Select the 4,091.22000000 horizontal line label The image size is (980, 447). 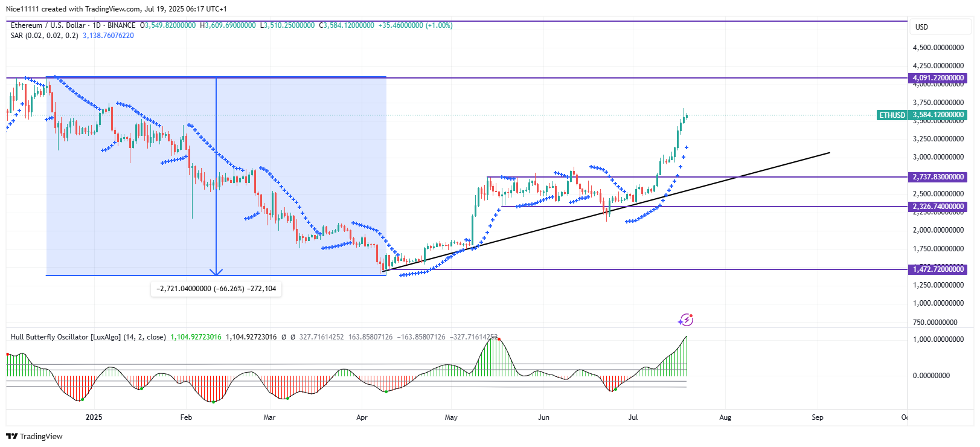pos(938,78)
